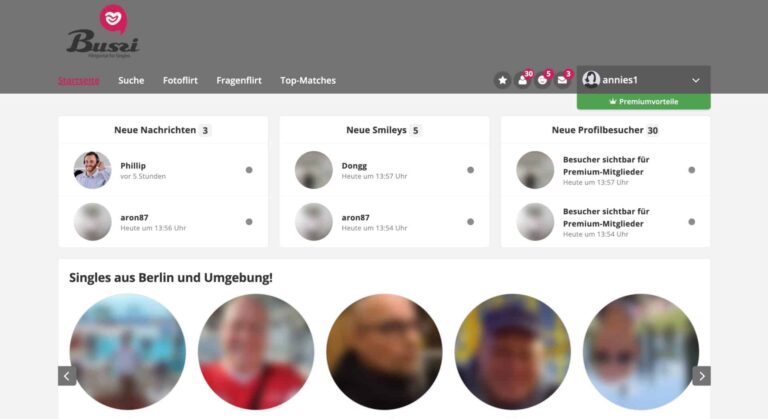Viewport: 768px width, 419px height.
Task: Open Phillip's profile photo thumbnail
Action: 93,170
